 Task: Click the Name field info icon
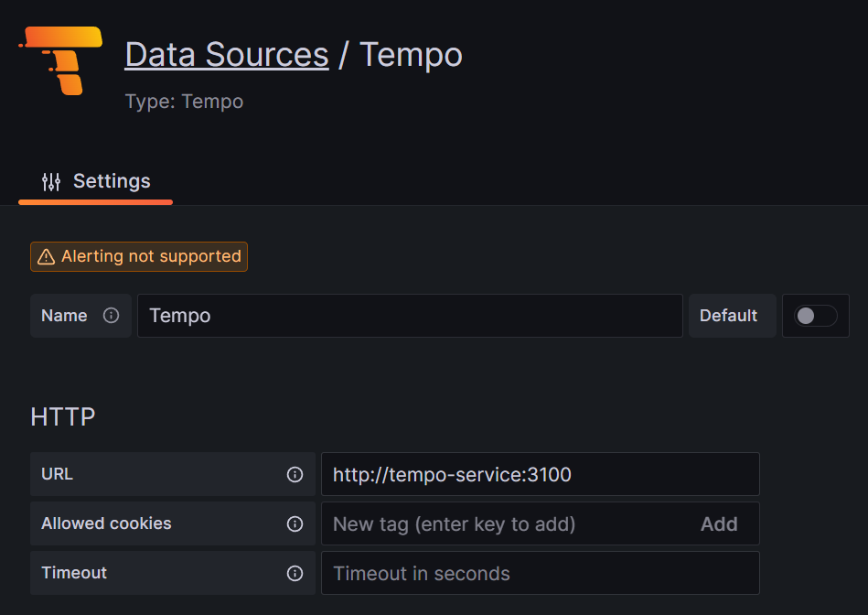[111, 315]
